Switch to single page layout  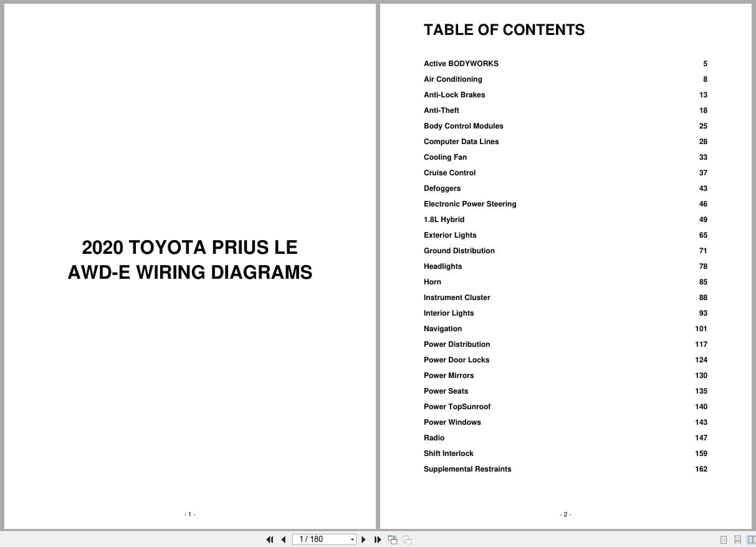coord(724,540)
